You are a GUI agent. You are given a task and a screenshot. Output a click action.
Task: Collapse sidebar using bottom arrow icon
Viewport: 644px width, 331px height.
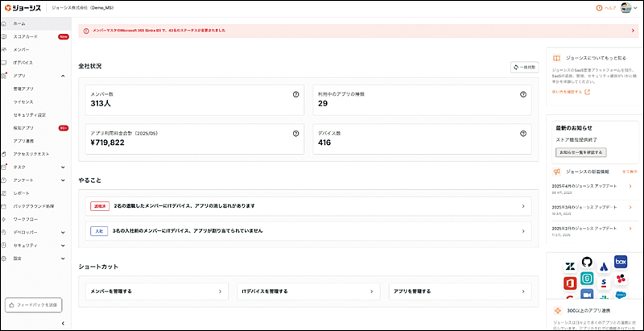point(63,323)
